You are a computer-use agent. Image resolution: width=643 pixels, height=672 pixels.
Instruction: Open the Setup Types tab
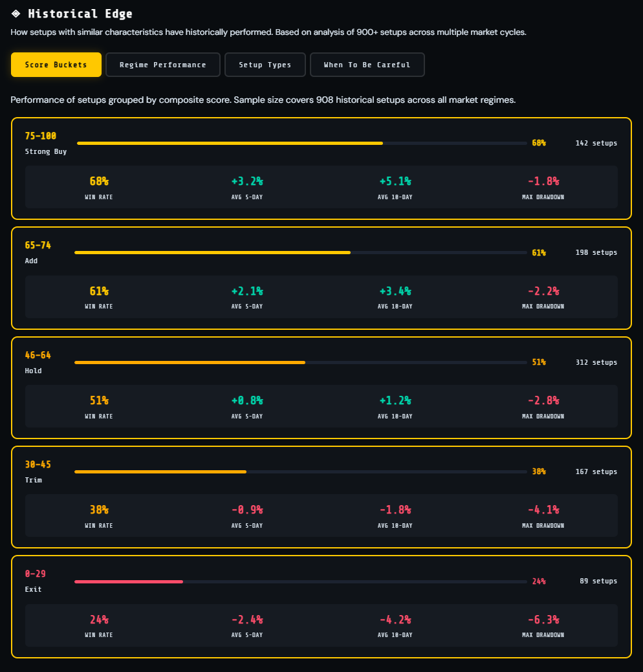[265, 65]
